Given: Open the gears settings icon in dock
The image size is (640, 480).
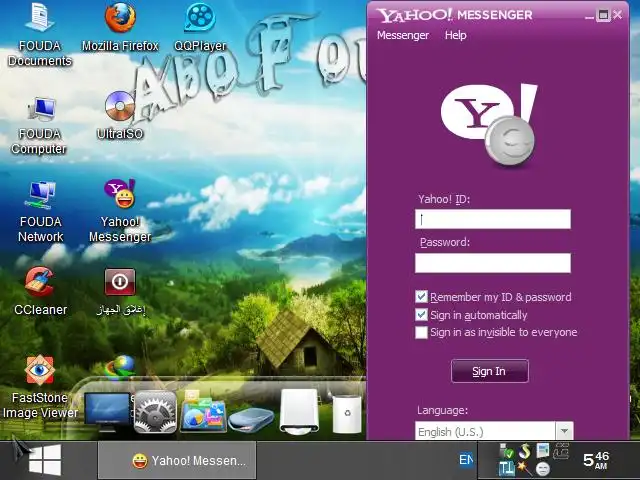Looking at the screenshot, I should (x=155, y=412).
